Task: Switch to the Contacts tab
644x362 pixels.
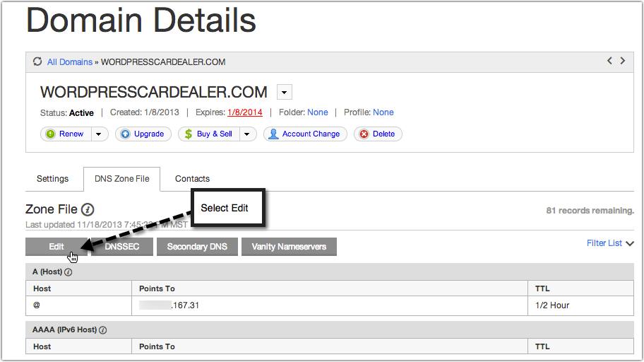Action: 192,179
